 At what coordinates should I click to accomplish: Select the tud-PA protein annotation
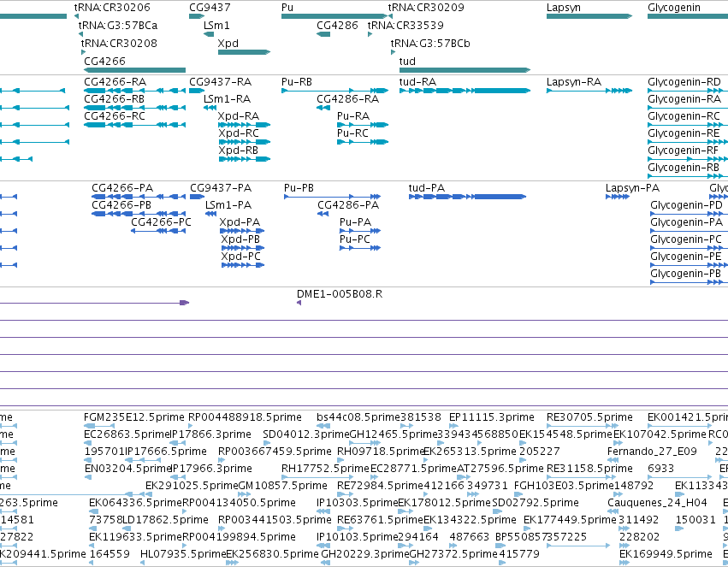[x=467, y=197]
